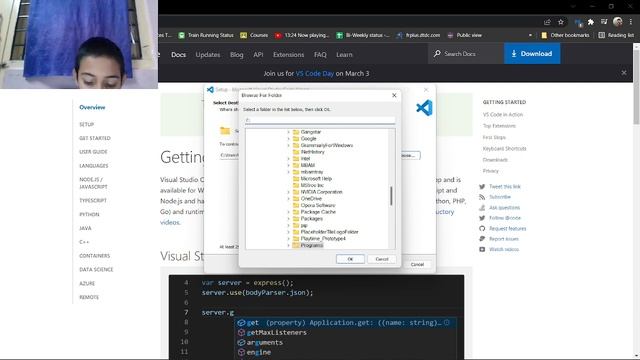Expand the OneDrive folder node
The image size is (640, 360).
pos(288,199)
